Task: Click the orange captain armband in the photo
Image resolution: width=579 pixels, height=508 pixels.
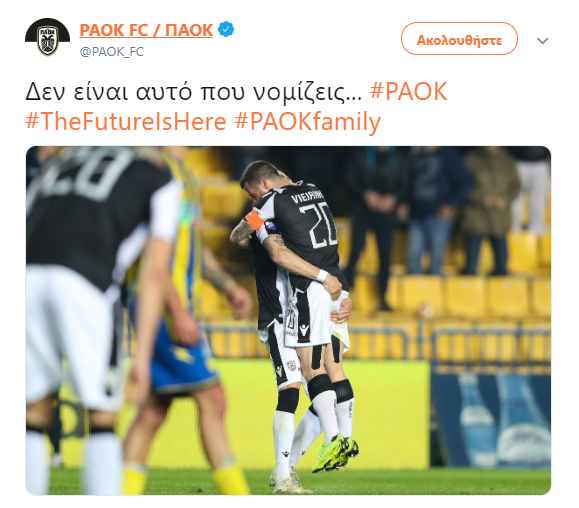Action: pyautogui.click(x=255, y=219)
